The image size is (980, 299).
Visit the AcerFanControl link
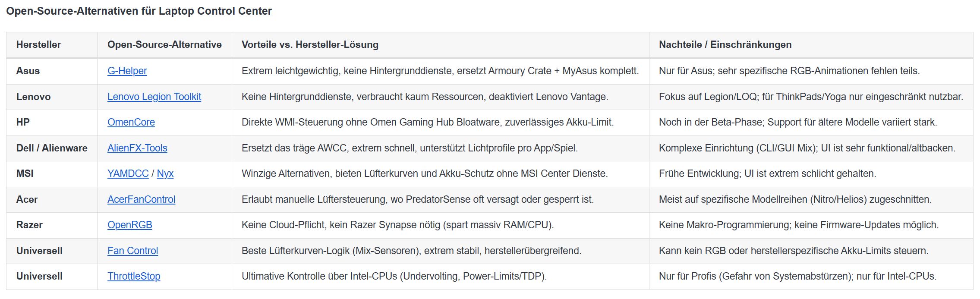[x=141, y=199]
